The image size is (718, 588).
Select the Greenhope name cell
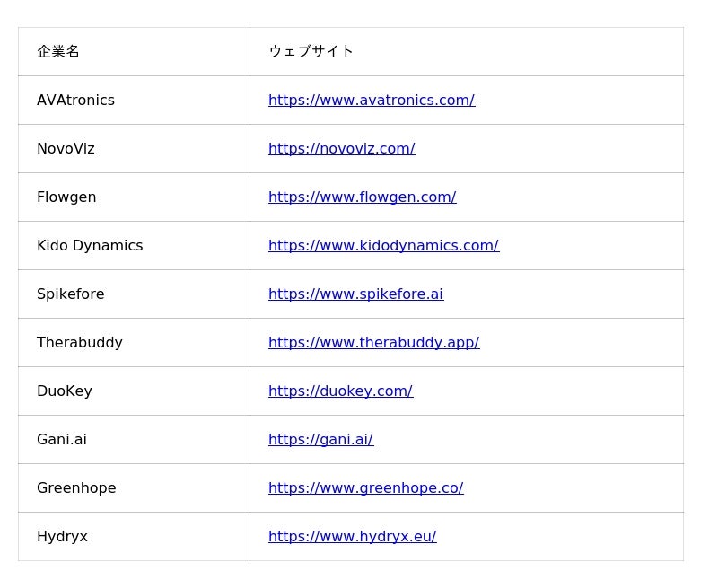tap(76, 488)
